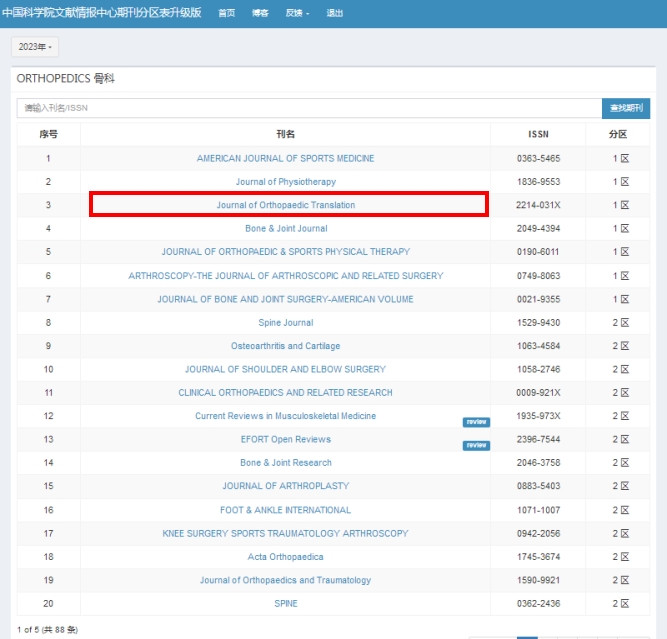The width and height of the screenshot is (667, 639).
Task: Open Journal of Orthopaedic Translation entry
Action: click(286, 205)
